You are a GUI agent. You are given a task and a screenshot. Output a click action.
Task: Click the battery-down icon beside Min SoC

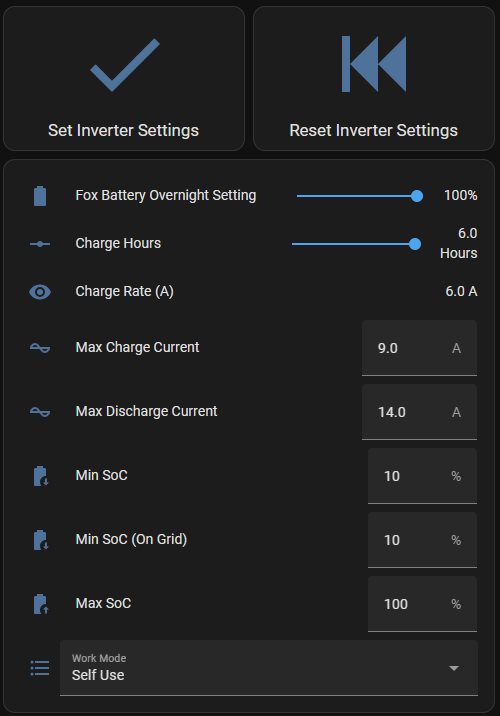(x=41, y=476)
